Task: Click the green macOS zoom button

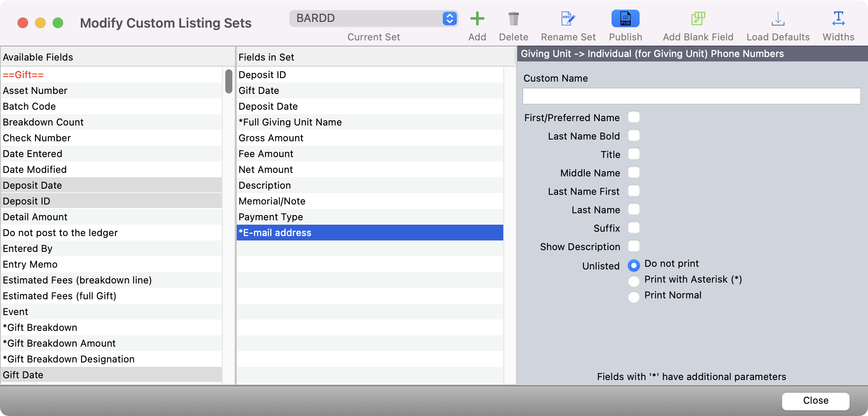Action: [x=58, y=23]
